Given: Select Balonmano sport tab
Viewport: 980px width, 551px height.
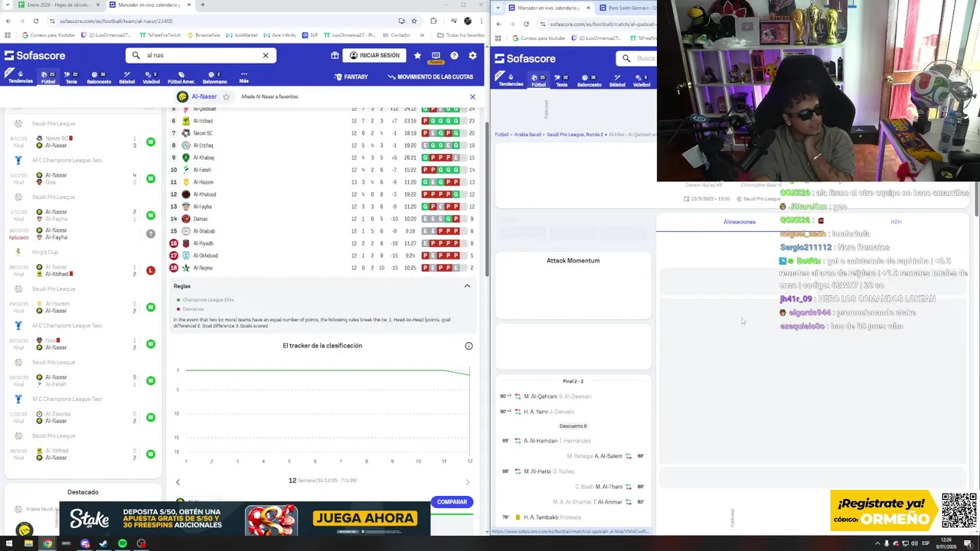Looking at the screenshot, I should [214, 78].
